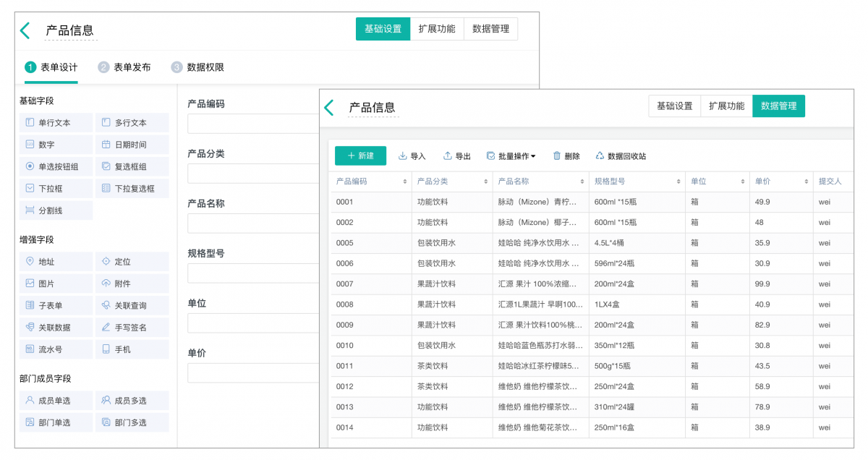Click the product code (产品编码) input field
868x460 pixels.
point(253,124)
